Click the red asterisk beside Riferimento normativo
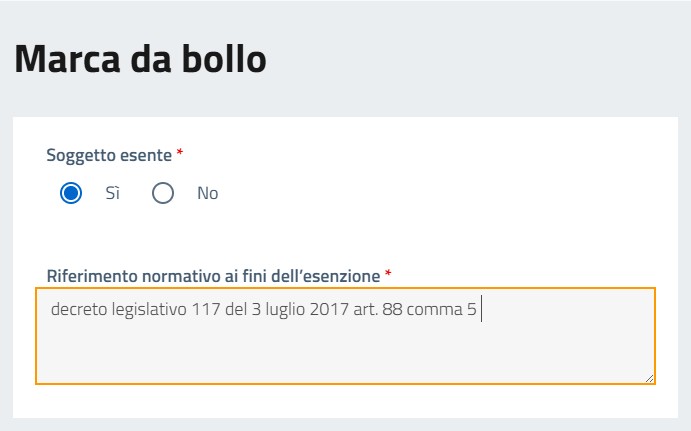 (388, 273)
